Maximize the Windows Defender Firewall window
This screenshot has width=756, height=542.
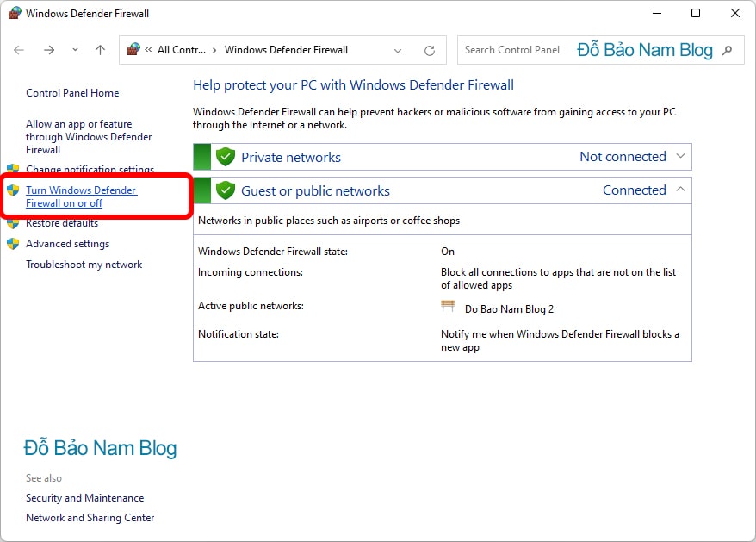point(696,13)
